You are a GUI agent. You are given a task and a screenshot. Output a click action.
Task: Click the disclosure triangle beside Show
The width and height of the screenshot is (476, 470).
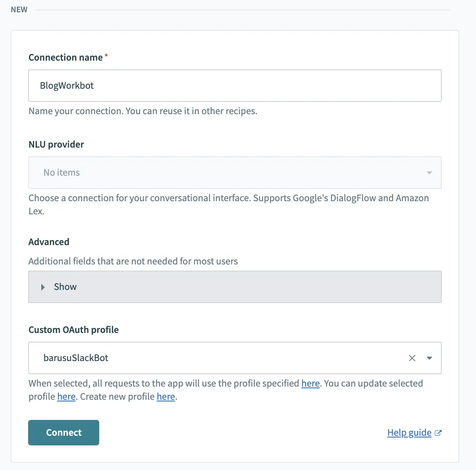pos(43,287)
